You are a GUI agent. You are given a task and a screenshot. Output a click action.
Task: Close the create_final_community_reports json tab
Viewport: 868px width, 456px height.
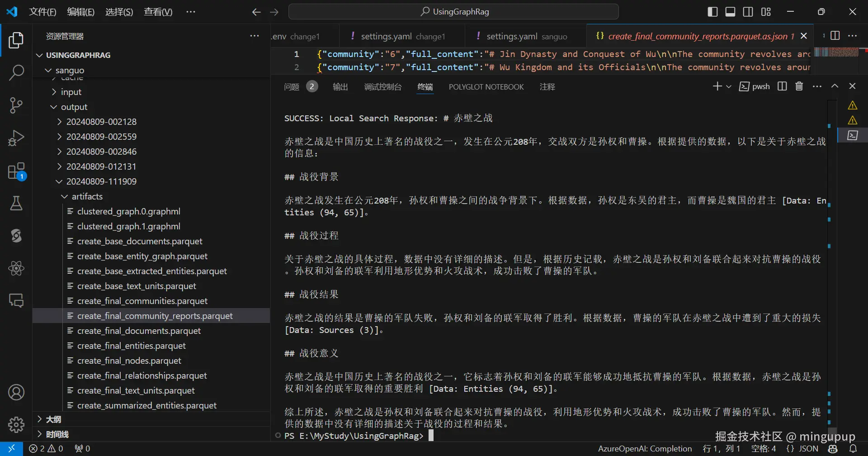pos(804,36)
